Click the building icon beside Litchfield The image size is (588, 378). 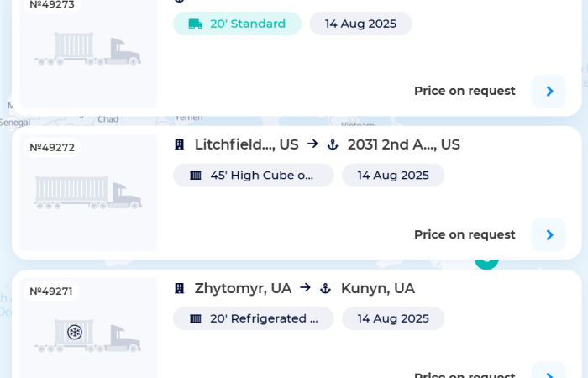pyautogui.click(x=180, y=144)
